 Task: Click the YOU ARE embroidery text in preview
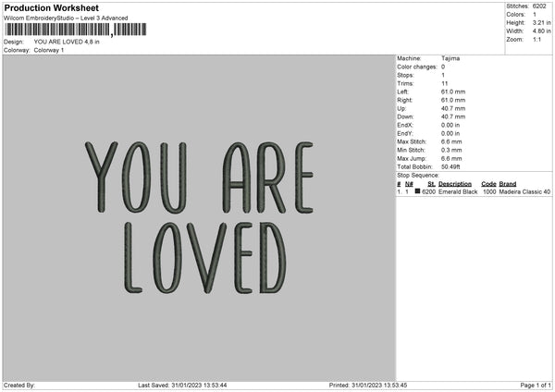coord(199,178)
